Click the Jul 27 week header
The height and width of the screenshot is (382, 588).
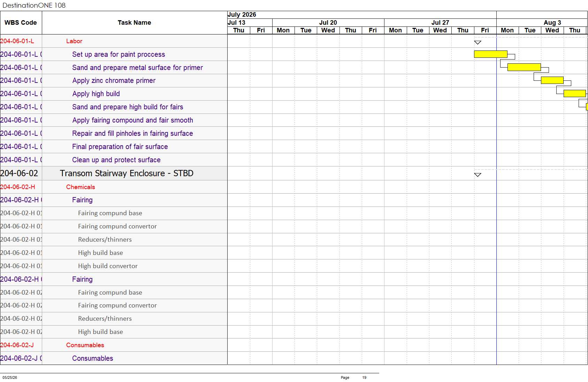pyautogui.click(x=440, y=23)
